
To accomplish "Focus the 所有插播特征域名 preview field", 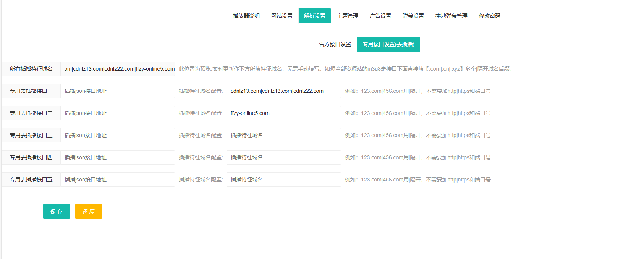I will click(x=118, y=69).
